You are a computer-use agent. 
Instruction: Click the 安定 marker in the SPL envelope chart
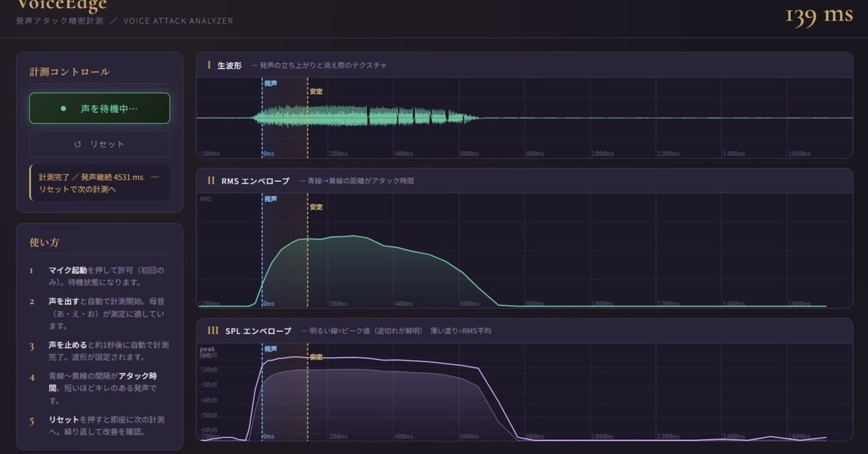click(316, 357)
